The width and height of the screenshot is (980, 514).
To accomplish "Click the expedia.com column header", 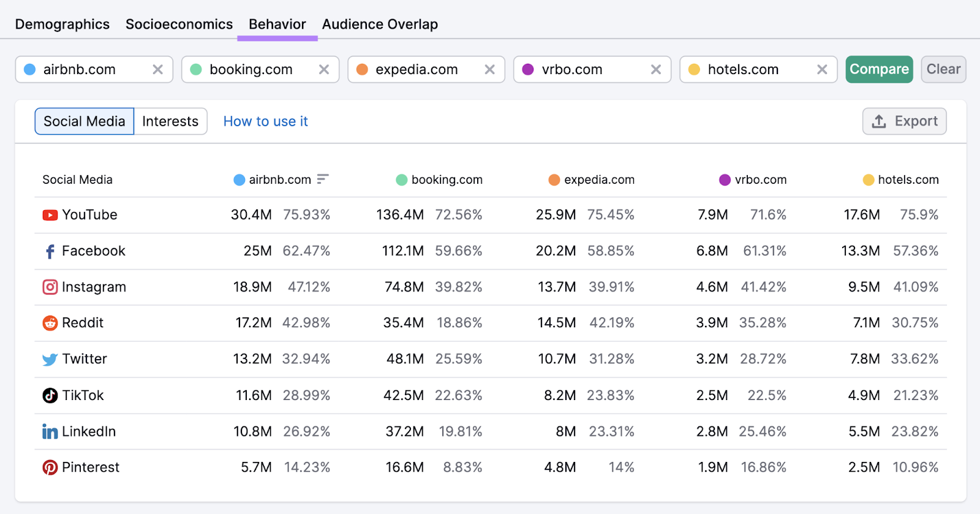I will [592, 180].
